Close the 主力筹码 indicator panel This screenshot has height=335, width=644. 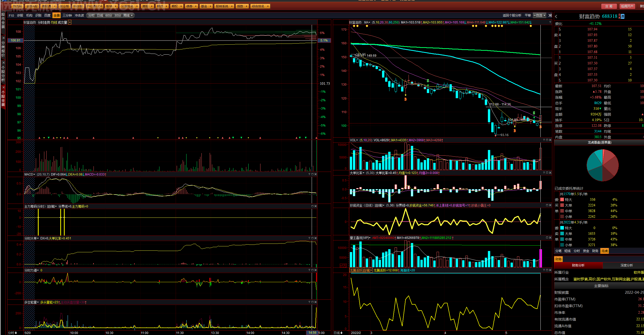316,206
